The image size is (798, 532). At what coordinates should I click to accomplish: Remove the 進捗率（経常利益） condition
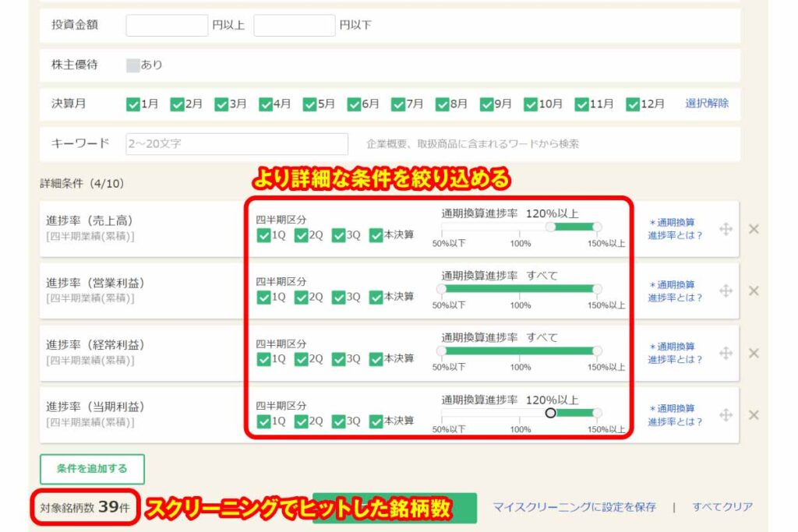pos(754,353)
